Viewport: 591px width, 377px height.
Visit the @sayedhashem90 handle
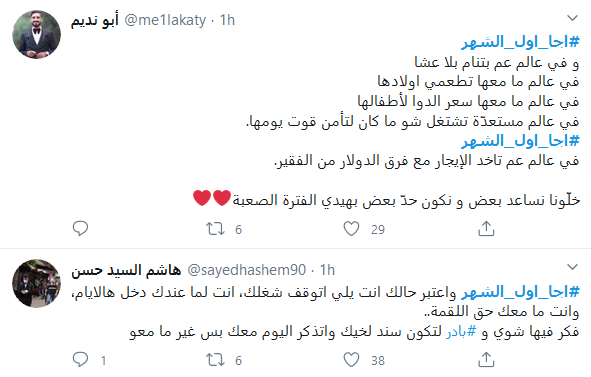[x=247, y=270]
